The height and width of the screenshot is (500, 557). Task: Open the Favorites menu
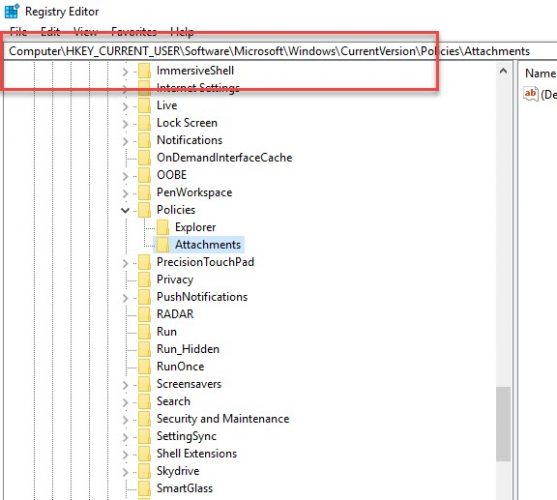[x=134, y=32]
